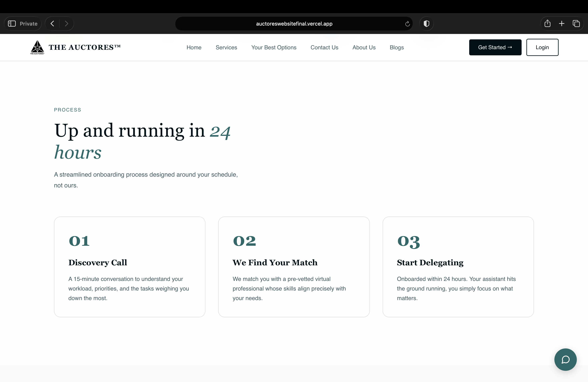Click the 'A 15-minute conversation' description
588x382 pixels.
tap(128, 288)
